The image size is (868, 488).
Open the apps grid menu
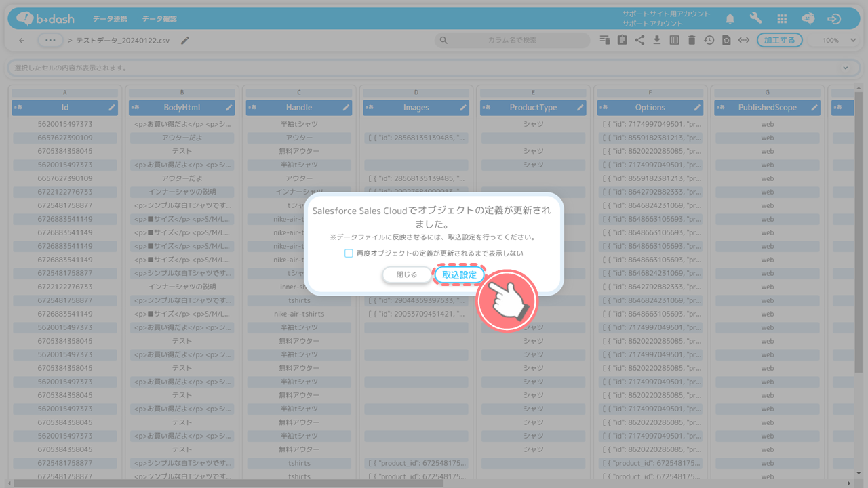click(x=782, y=19)
